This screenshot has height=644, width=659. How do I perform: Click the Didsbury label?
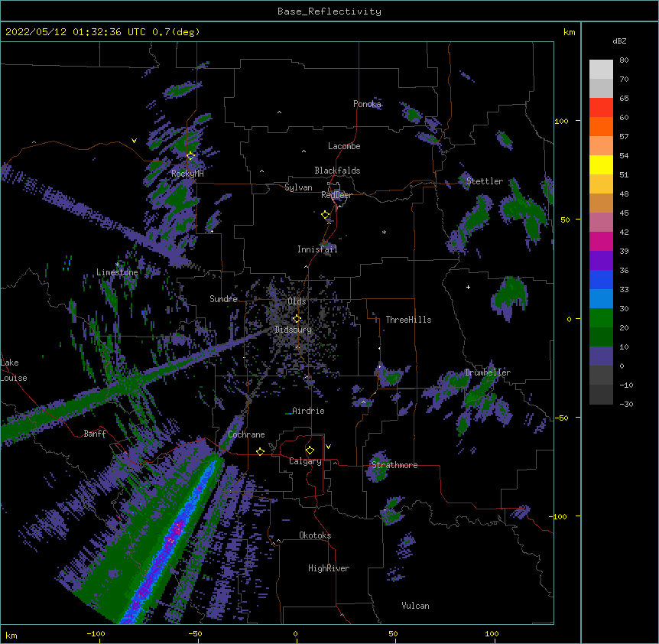coord(293,330)
